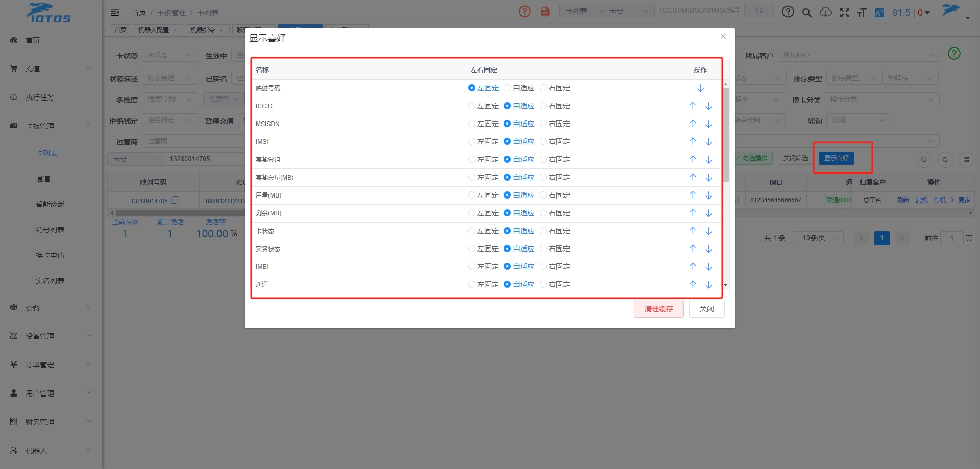Screen dimensions: 980x469
Task: Select 右固定 for MSISDN
Action: tap(555, 124)
